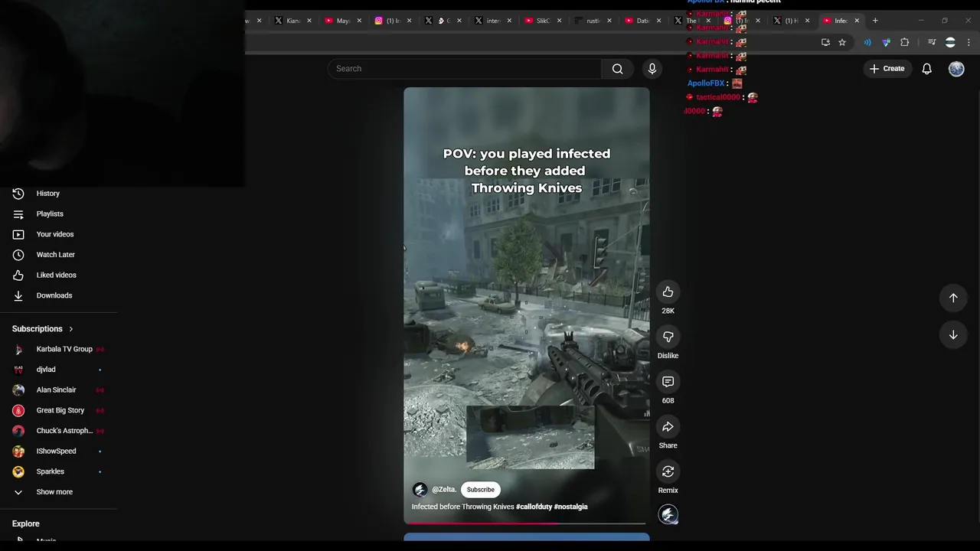Open the notifications bell
The width and height of the screenshot is (980, 551).
pyautogui.click(x=926, y=69)
